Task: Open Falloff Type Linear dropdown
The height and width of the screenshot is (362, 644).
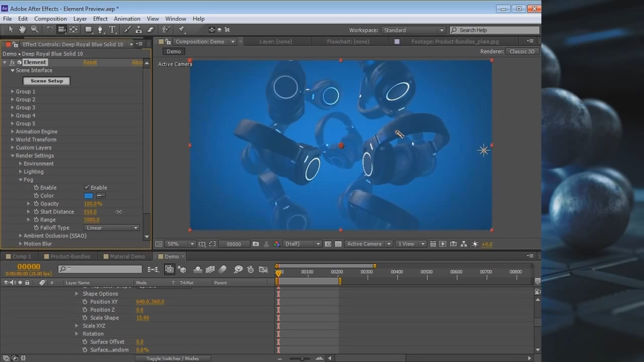Action: coord(112,228)
